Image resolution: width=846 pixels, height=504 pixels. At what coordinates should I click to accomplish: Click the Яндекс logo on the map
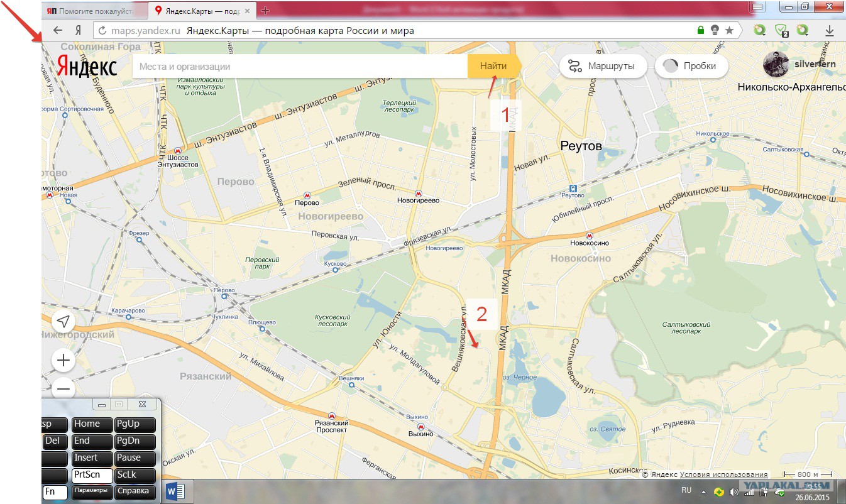pos(87,66)
